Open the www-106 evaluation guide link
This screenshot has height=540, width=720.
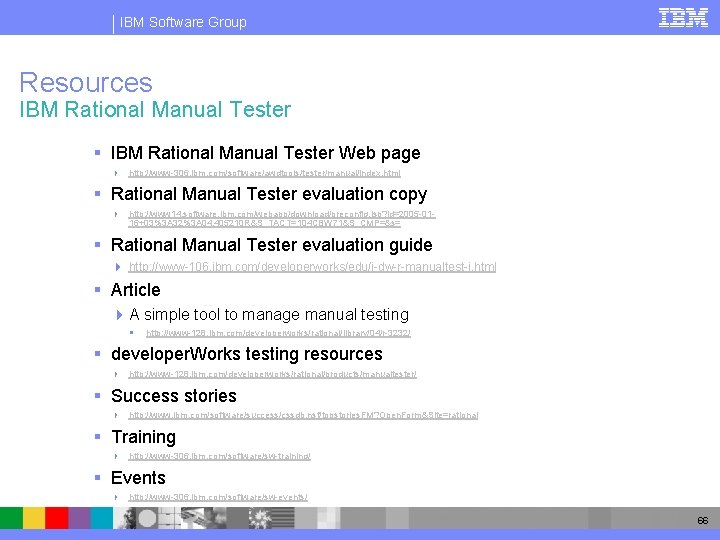pos(312,267)
